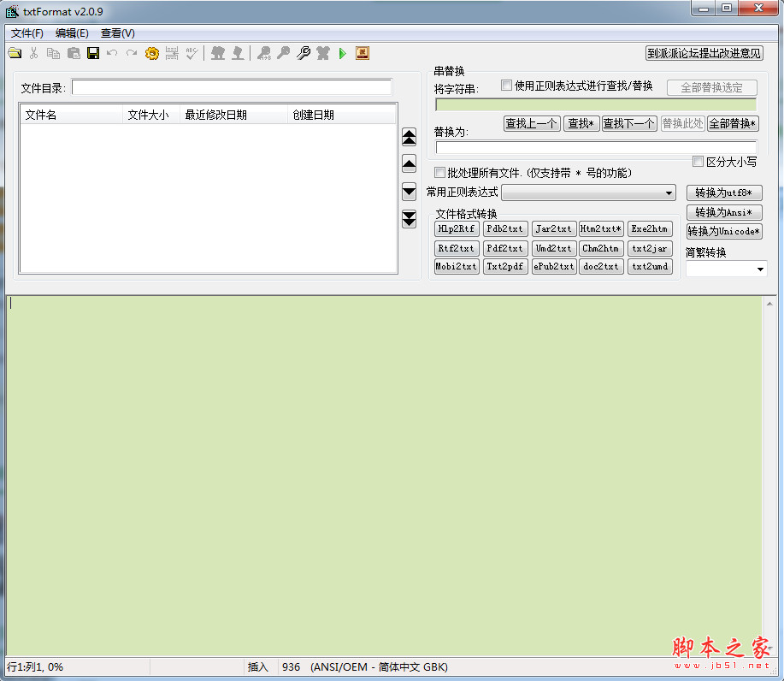Viewport: 784px width, 681px height.
Task: Move file up one position arrow
Action: (x=409, y=164)
